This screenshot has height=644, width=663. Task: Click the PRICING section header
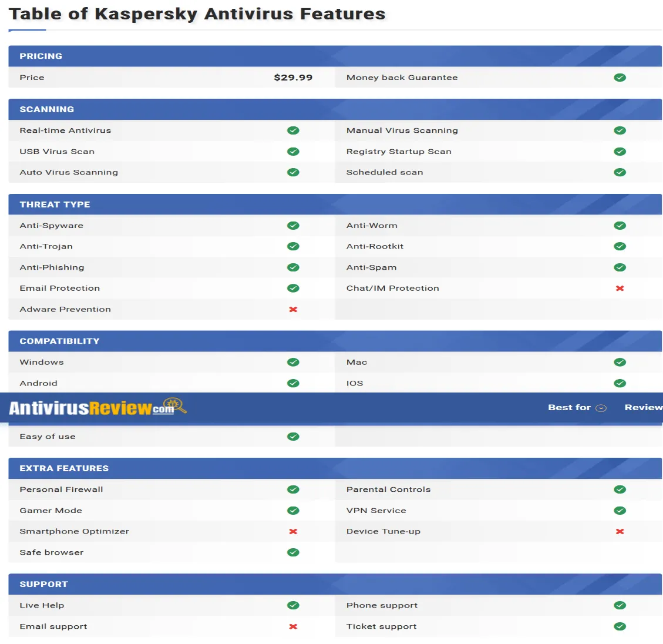point(335,56)
